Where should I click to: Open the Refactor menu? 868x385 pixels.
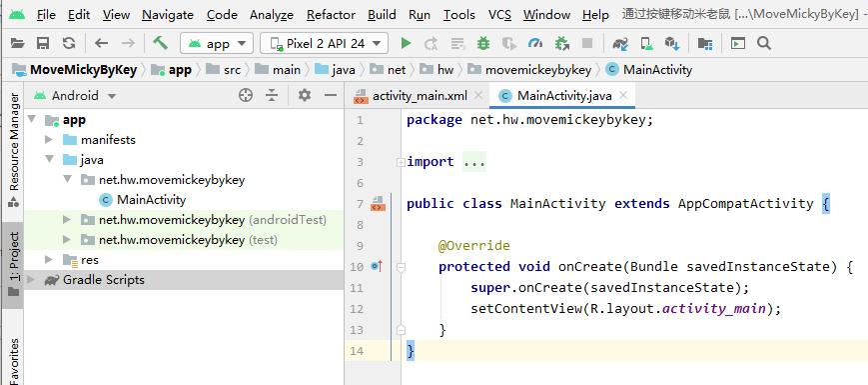(x=331, y=15)
